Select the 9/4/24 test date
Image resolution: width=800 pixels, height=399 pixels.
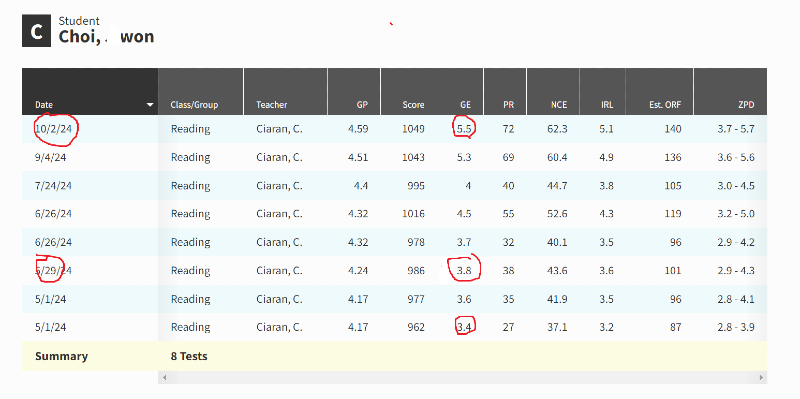click(50, 158)
